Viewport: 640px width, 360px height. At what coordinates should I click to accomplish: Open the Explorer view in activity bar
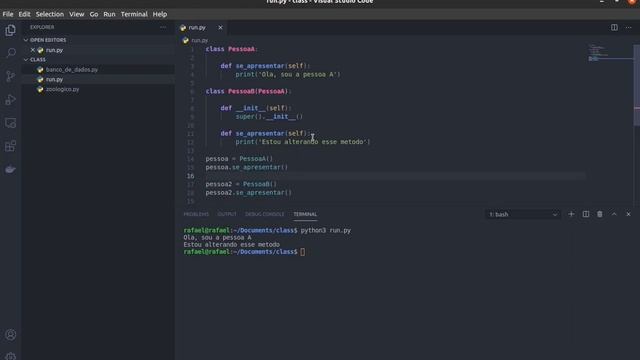click(11, 30)
